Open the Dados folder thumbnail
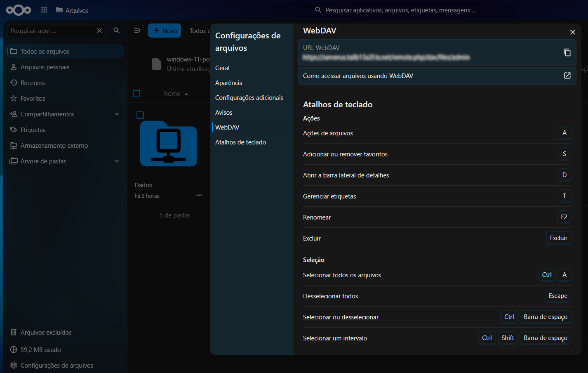 (168, 144)
